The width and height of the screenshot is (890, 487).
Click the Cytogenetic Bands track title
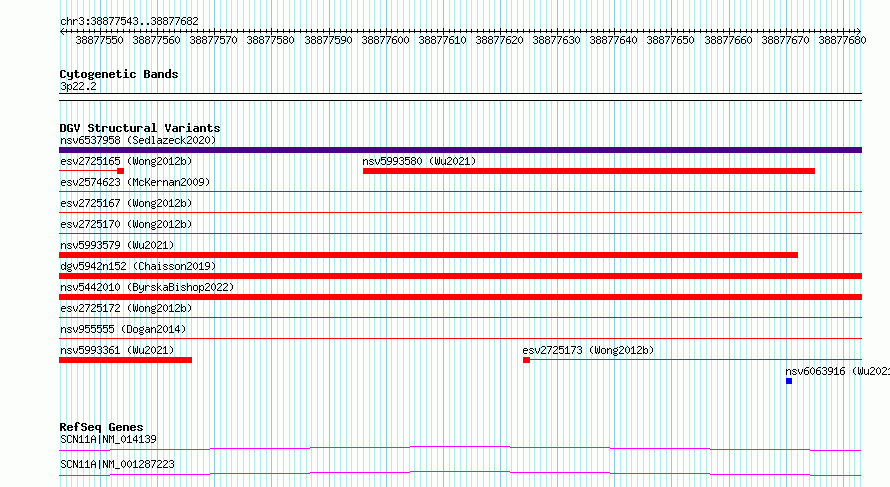(x=119, y=74)
